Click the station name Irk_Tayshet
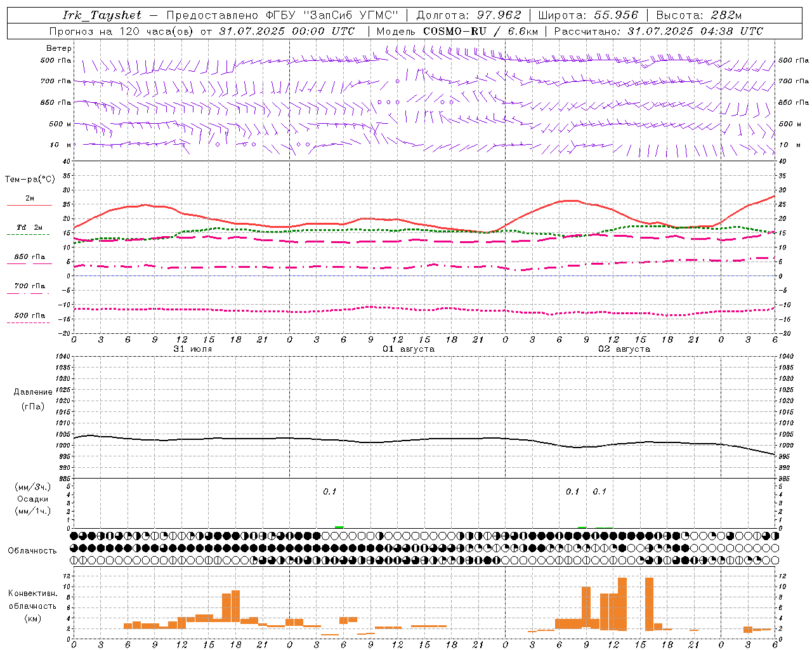The image size is (812, 650). click(x=101, y=15)
